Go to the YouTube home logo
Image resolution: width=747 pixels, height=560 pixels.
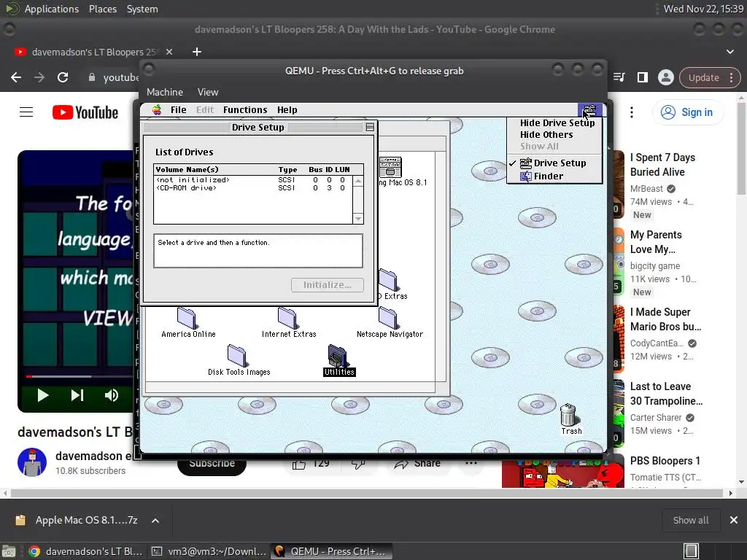pyautogui.click(x=85, y=112)
